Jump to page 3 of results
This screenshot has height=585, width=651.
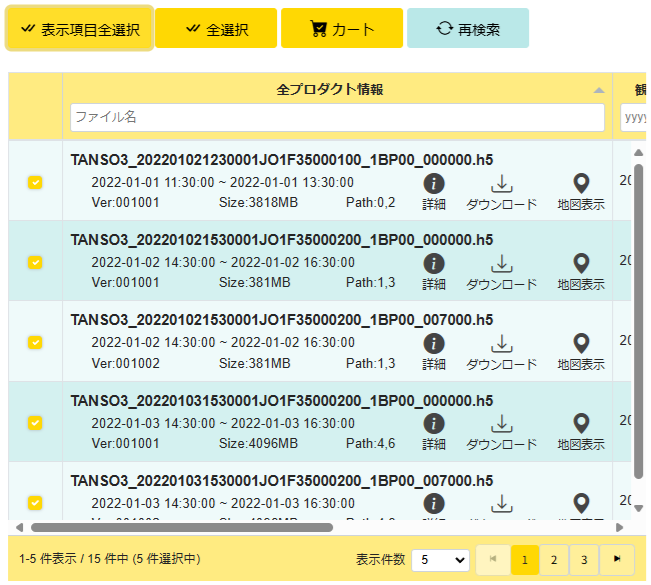tap(584, 560)
